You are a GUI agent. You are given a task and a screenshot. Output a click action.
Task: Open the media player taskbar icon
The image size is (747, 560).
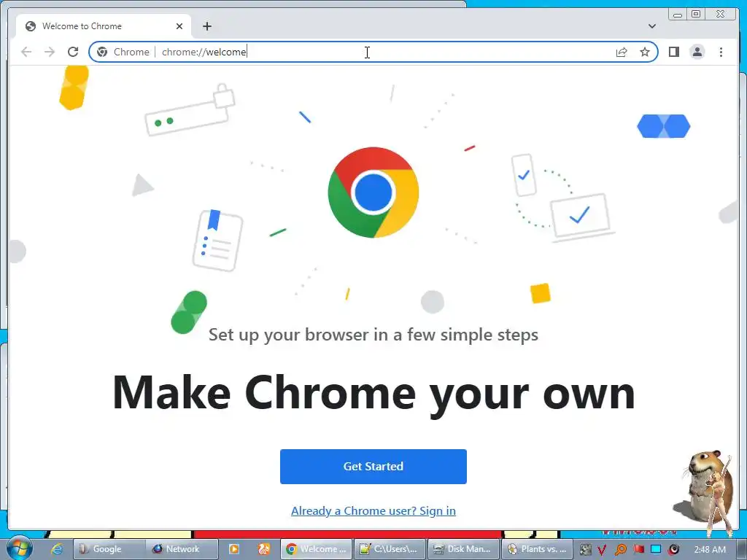(x=234, y=549)
